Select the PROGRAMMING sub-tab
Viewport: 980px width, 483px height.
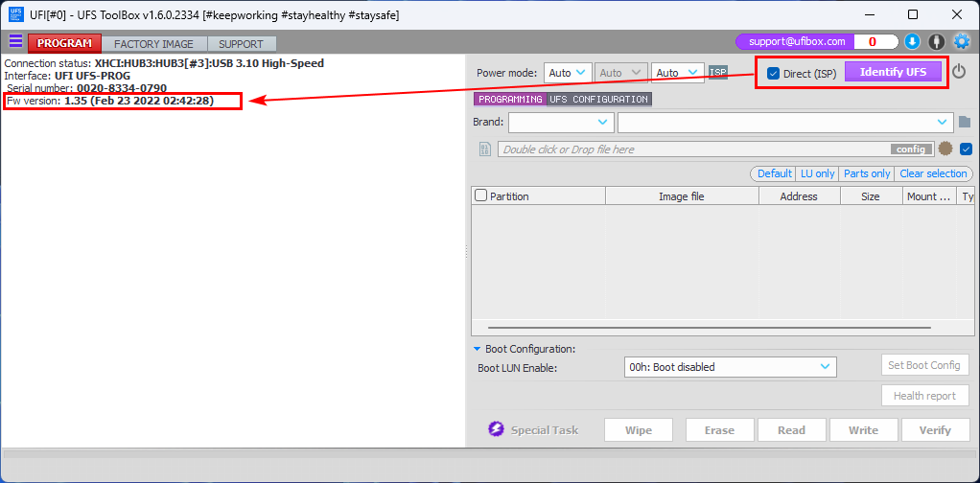(510, 100)
